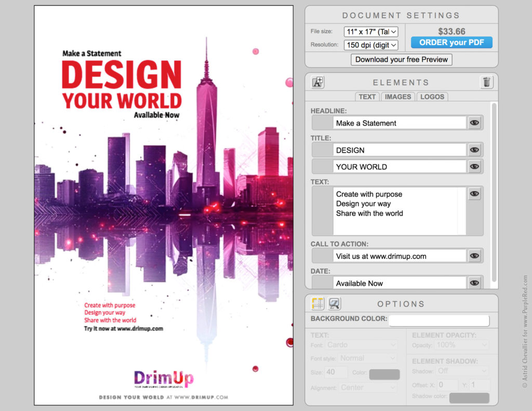This screenshot has height=411, width=532.
Task: Open the Shadow dropdown showing Off
Action: (x=462, y=370)
